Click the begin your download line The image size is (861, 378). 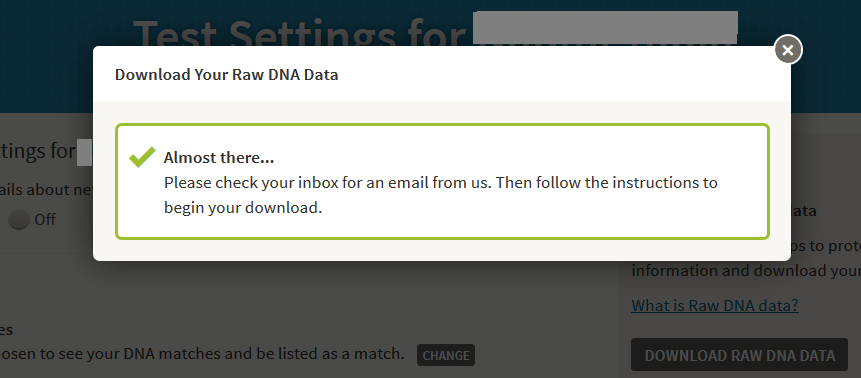[243, 208]
